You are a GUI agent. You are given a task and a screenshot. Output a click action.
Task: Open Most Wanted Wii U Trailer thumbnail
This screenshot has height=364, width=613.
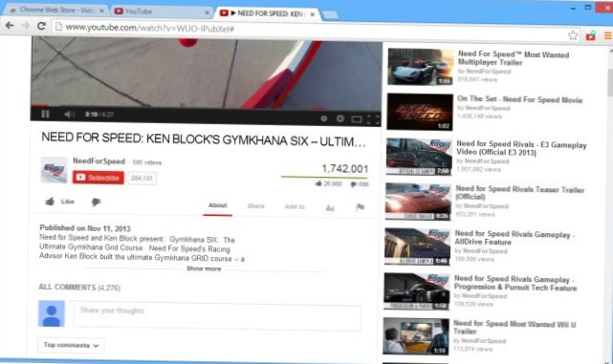[416, 336]
